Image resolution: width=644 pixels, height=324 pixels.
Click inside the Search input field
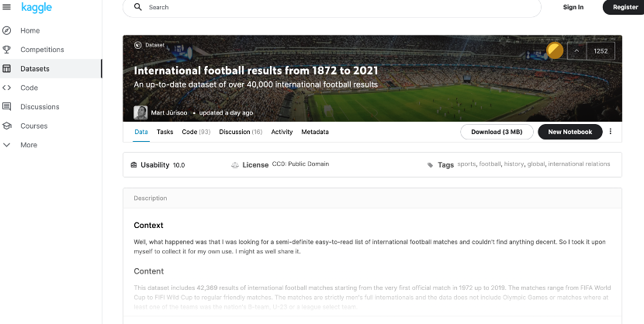pos(341,7)
